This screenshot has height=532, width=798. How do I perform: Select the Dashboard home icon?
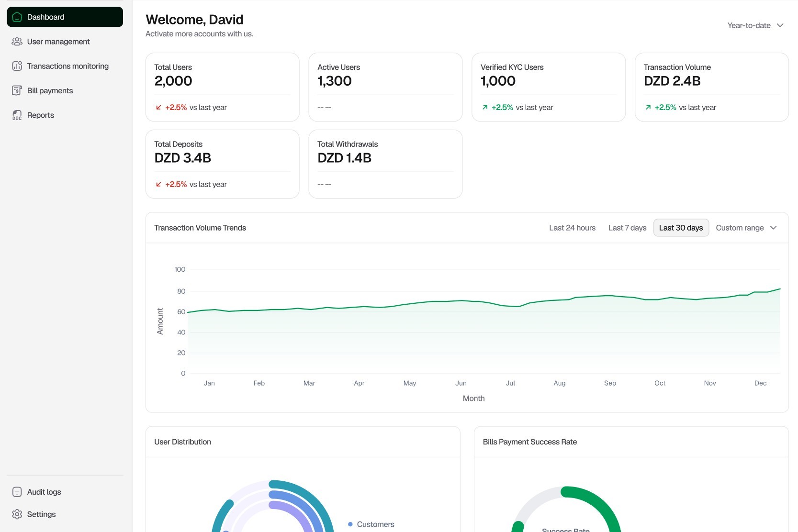click(18, 17)
